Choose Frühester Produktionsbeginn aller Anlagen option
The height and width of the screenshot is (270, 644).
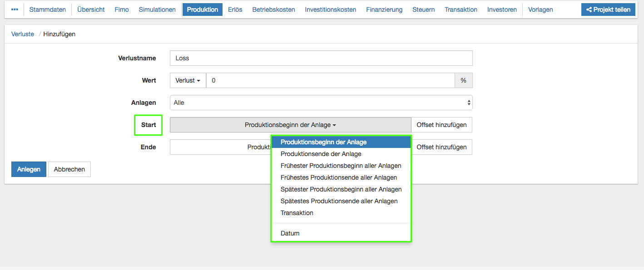pos(341,166)
